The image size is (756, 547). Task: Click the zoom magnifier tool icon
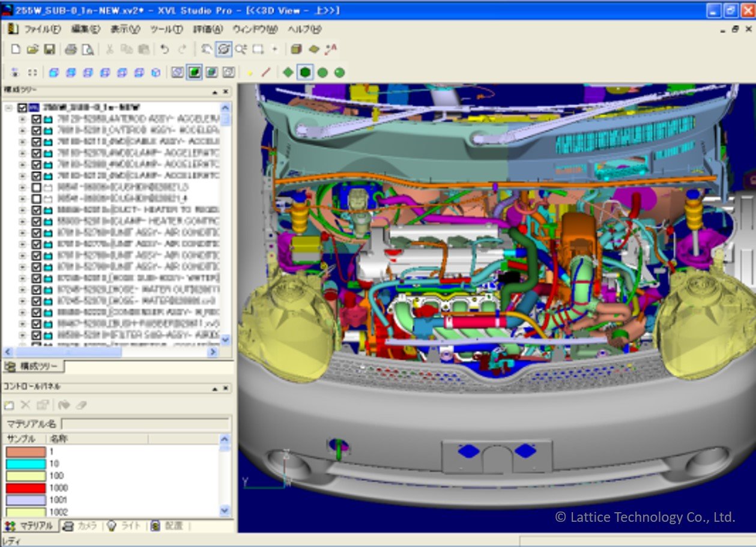(241, 49)
